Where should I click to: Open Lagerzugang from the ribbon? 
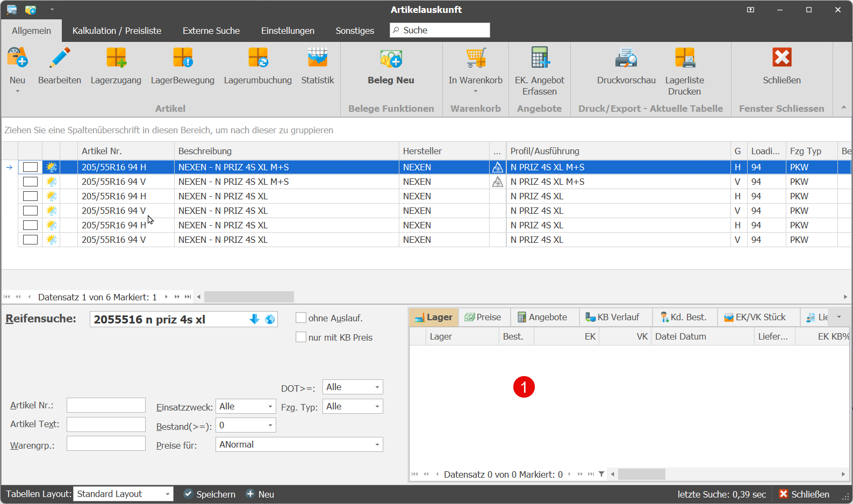(x=116, y=58)
